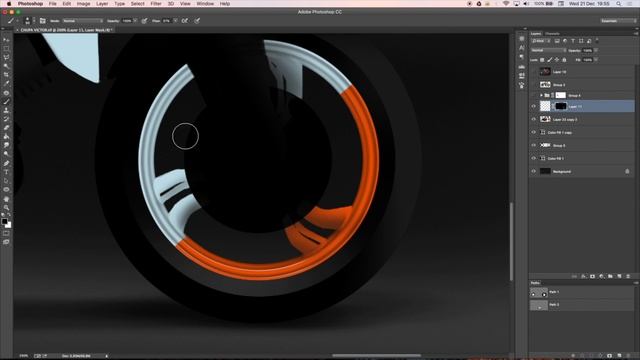Open the File menu
The image size is (640, 360).
point(53,4)
